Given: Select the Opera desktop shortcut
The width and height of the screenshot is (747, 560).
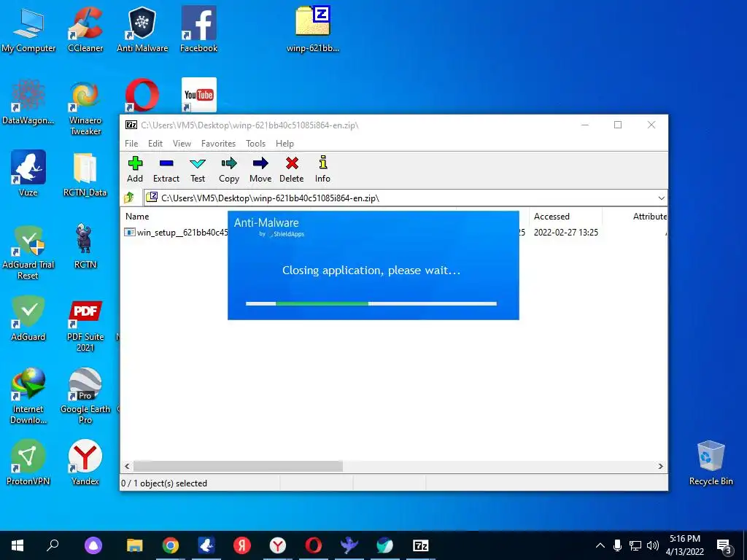Looking at the screenshot, I should [x=142, y=96].
